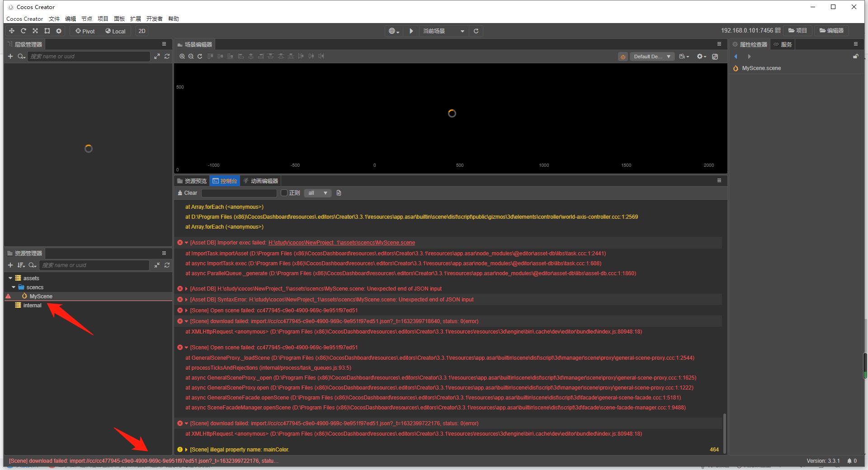Reset the scene editor zoom
Image resolution: width=868 pixels, height=470 pixels.
[200, 56]
